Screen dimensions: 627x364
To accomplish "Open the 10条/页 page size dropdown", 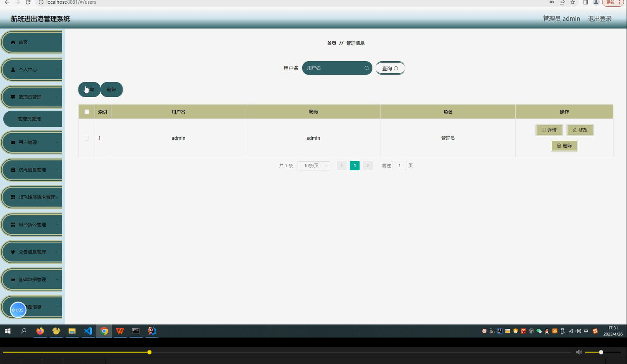I will point(314,165).
